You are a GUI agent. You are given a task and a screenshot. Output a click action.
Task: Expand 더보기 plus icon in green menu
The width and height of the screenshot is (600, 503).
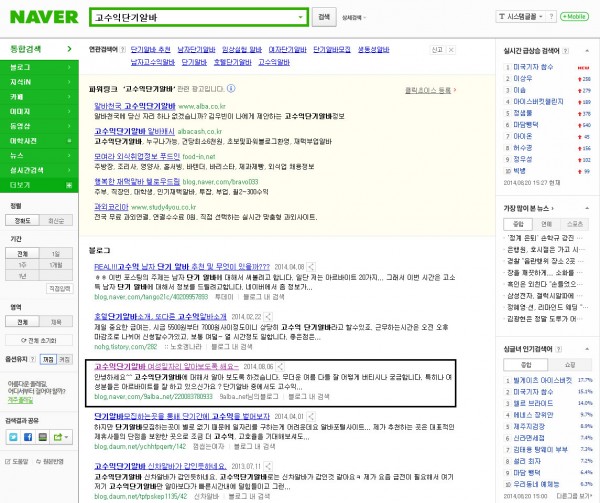tap(69, 185)
